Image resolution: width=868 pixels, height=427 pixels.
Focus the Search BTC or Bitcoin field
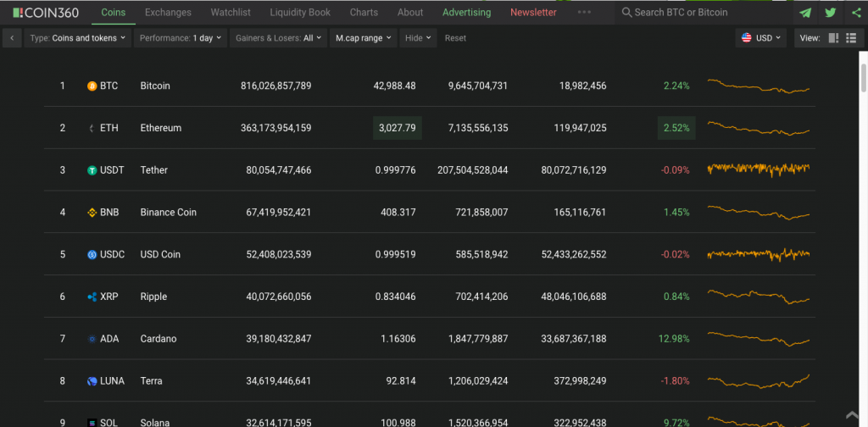[703, 12]
